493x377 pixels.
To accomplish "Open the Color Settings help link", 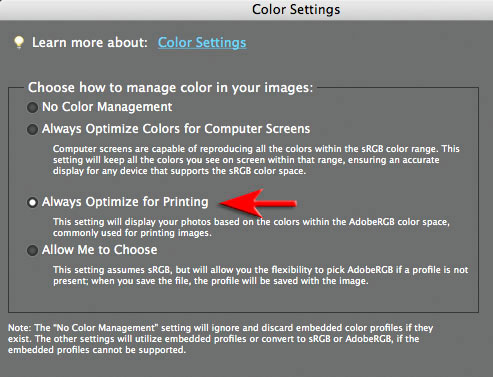I will (202, 43).
